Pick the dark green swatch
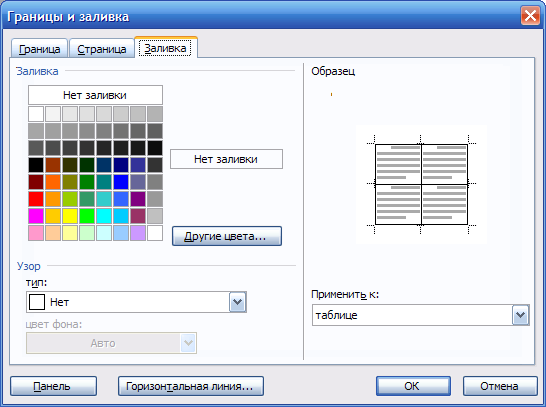Screen dimensions: 546x407 pyautogui.click(x=87, y=165)
